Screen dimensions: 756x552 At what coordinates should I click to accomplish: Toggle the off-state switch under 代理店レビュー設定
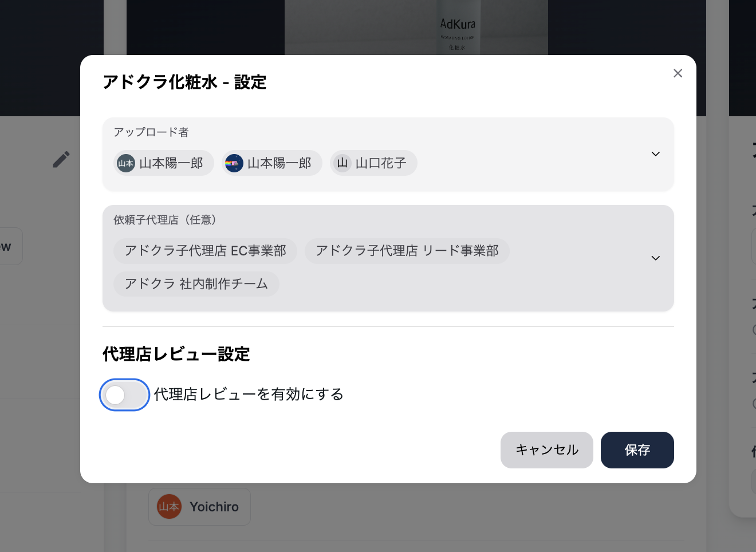124,395
